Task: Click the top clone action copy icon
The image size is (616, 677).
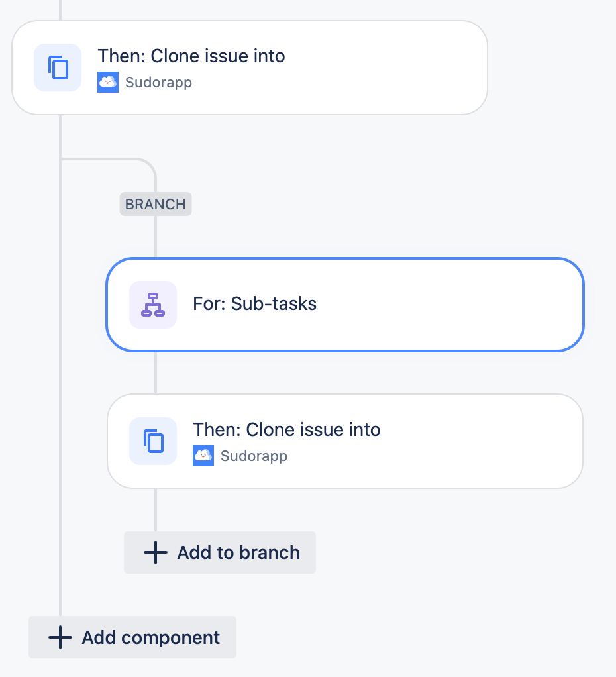Action: pos(58,68)
